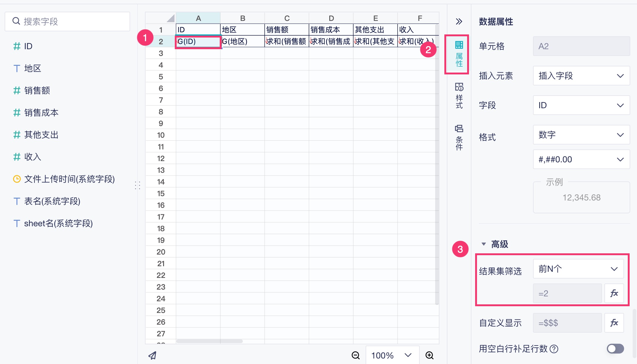Click the zoom in magnifier icon
The image size is (637, 364).
click(x=429, y=355)
